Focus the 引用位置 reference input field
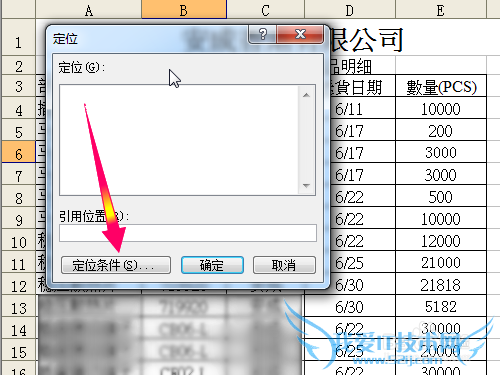The width and height of the screenshot is (500, 375). coord(188,233)
